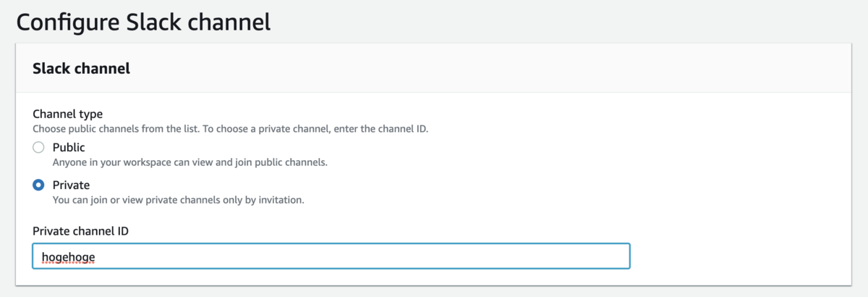Click the Public option description text

coord(190,162)
